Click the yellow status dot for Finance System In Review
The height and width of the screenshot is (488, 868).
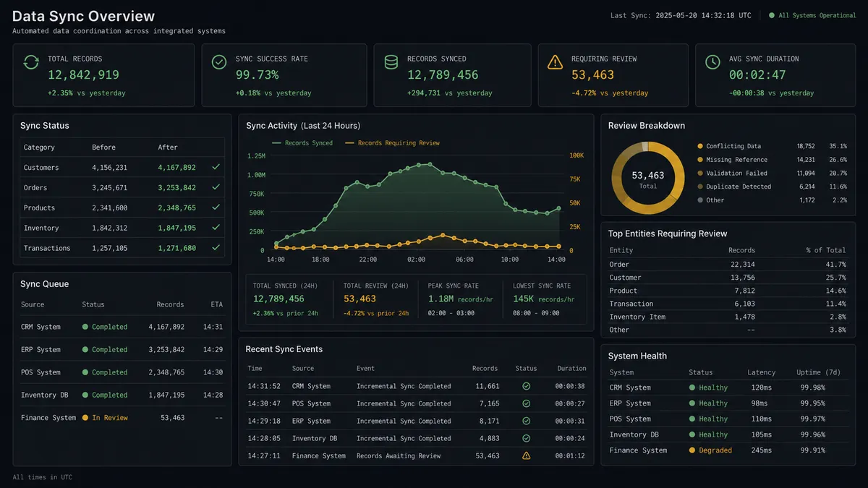85,418
